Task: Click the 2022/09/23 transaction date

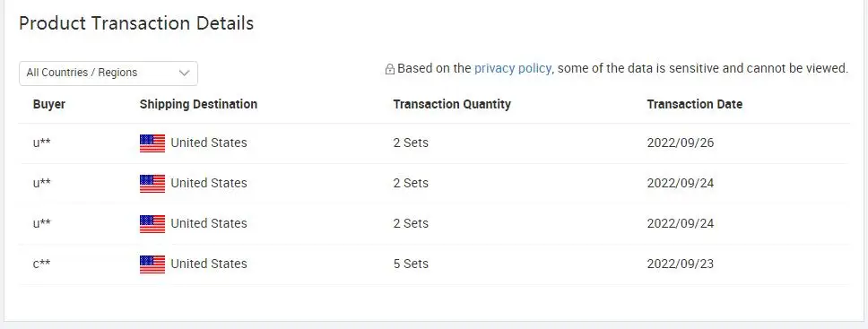Action: point(681,264)
